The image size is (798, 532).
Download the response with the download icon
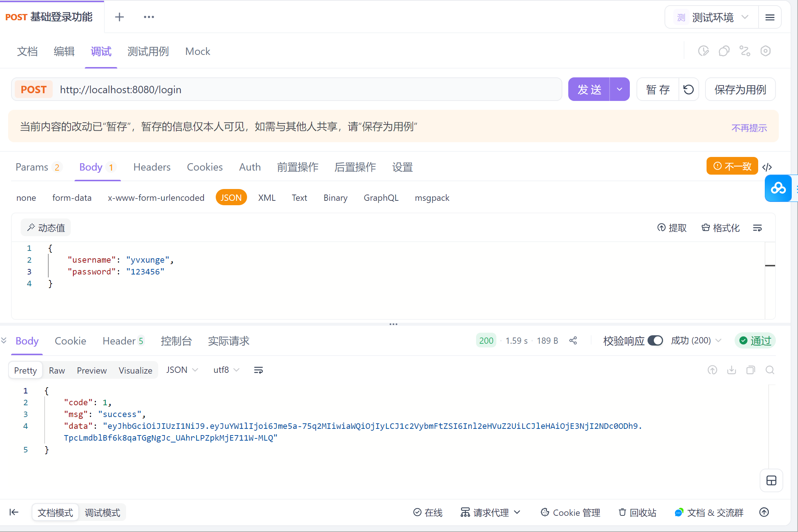pyautogui.click(x=732, y=370)
